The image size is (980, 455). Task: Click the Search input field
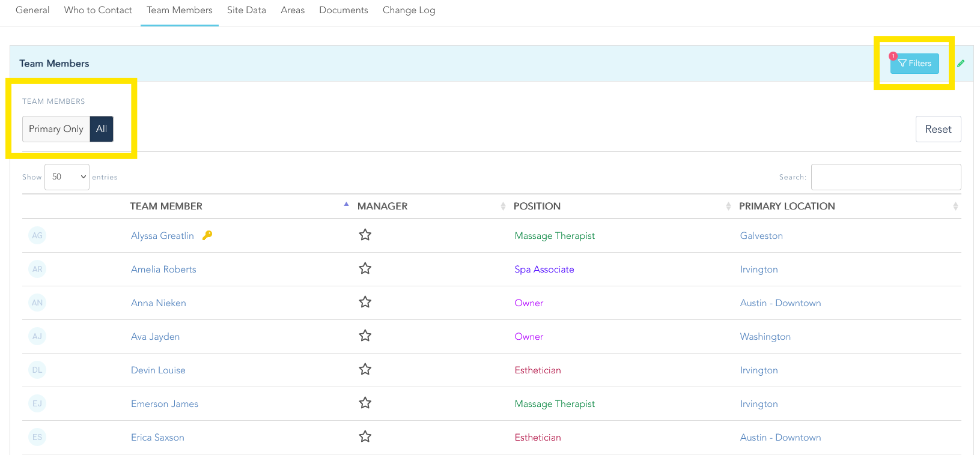coord(886,177)
